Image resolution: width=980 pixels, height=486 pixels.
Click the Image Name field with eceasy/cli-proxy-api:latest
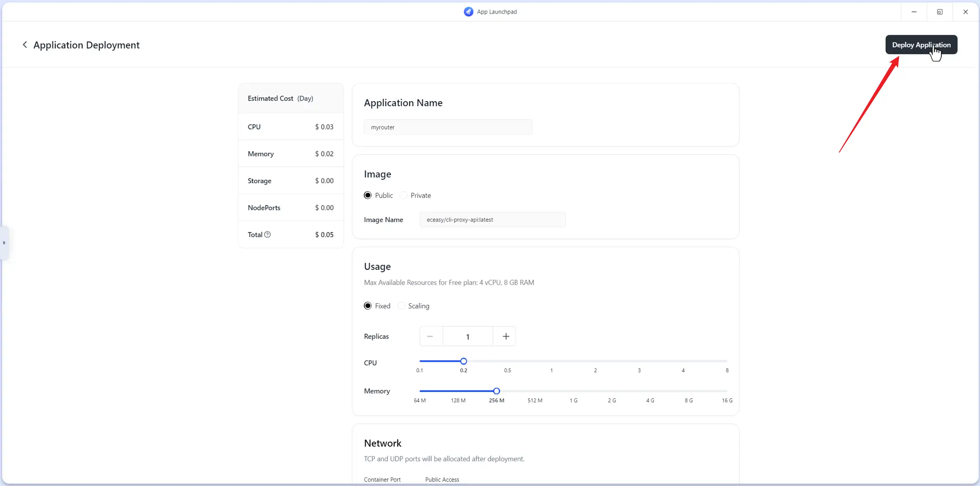492,219
